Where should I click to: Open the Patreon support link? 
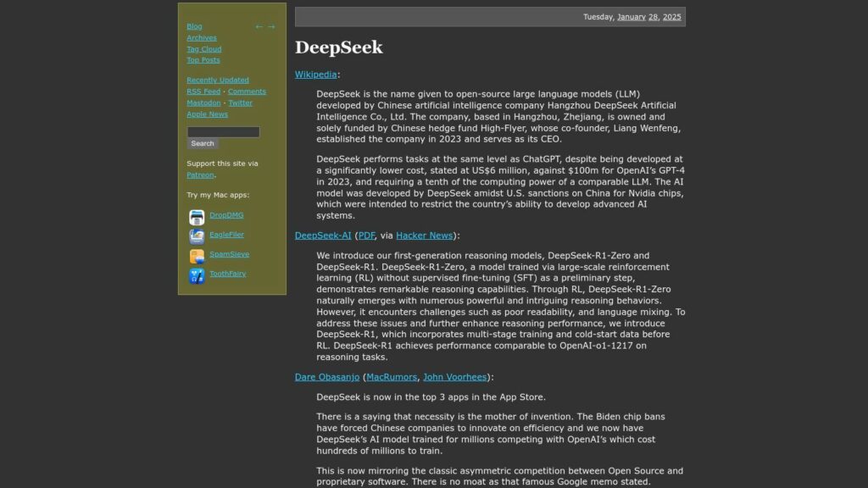pos(200,175)
